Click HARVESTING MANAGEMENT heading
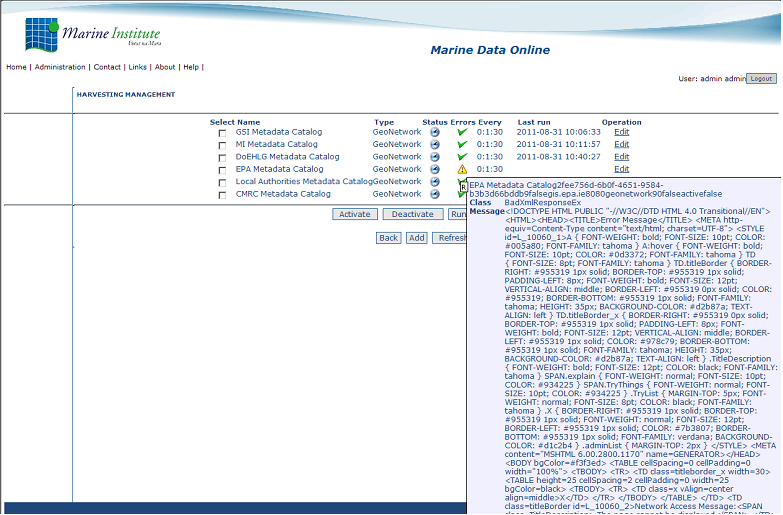This screenshot has height=515, width=783. pos(126,94)
